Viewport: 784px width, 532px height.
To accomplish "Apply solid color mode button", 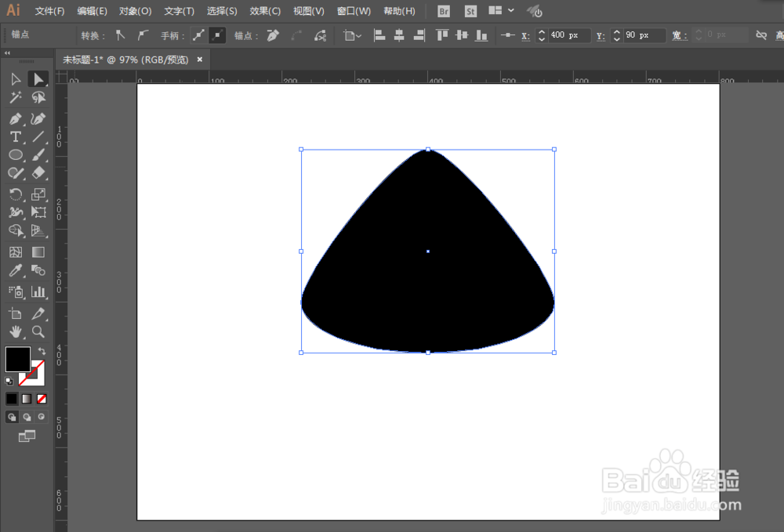I will 12,399.
